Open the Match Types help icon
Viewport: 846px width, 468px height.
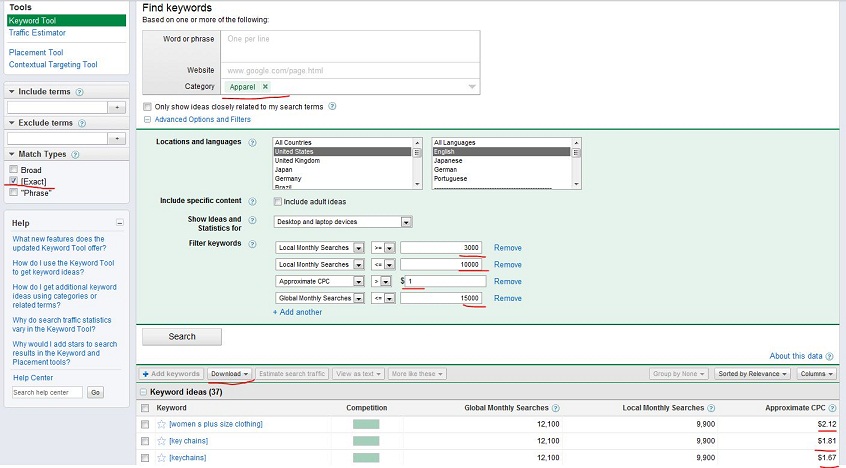coord(75,154)
